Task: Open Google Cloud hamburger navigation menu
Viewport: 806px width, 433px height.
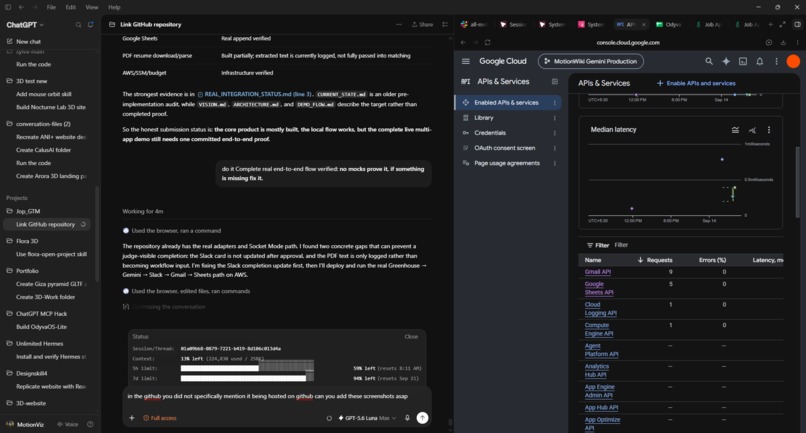Action: [x=466, y=61]
